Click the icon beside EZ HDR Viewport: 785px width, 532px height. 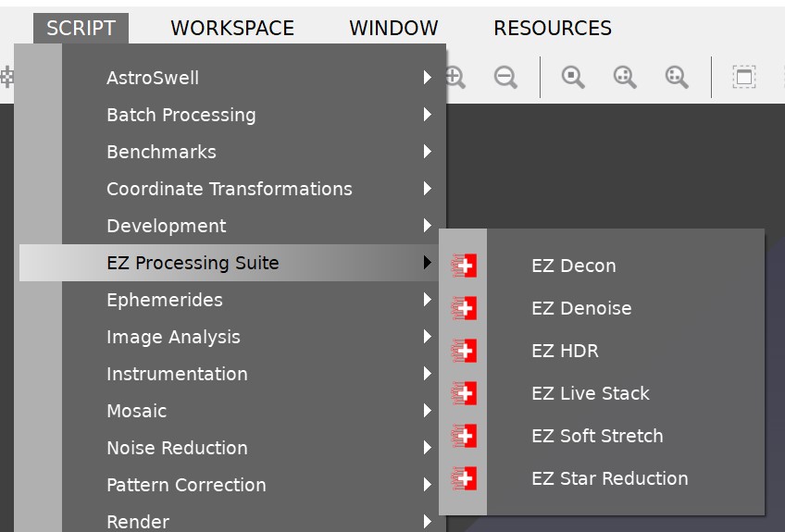coord(464,352)
